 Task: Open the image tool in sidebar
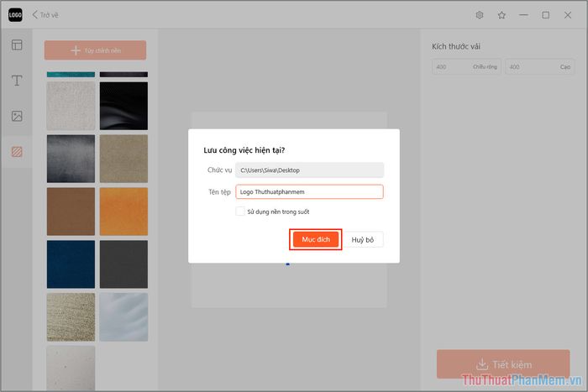(17, 116)
